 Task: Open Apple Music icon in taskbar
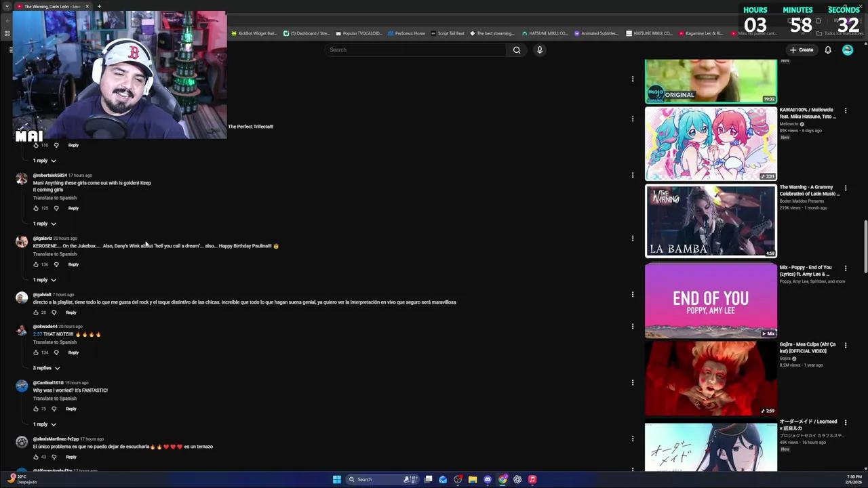532,479
